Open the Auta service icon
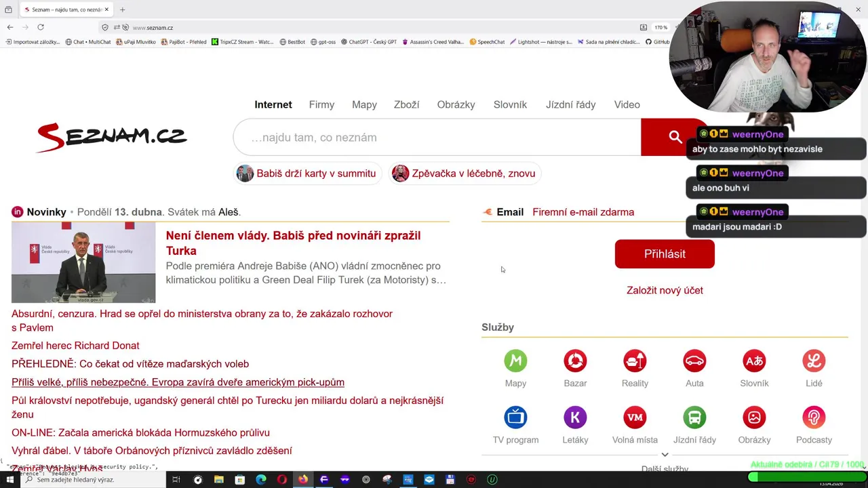Screen dimensions: 868x488 [694, 361]
